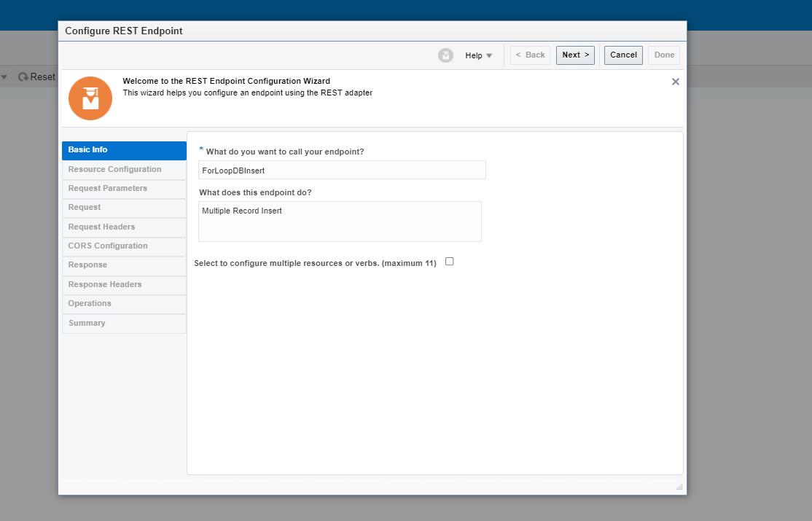
Task: Click the ForLoopDBInsert endpoint name field
Action: pos(342,170)
